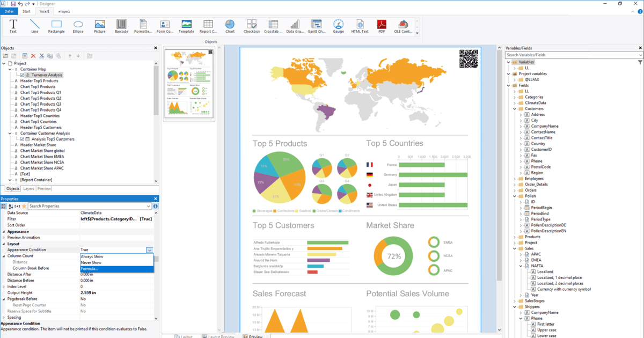The image size is (644, 338).
Task: Click the filter funnel icon in Variables/Fields
Action: 640,62
